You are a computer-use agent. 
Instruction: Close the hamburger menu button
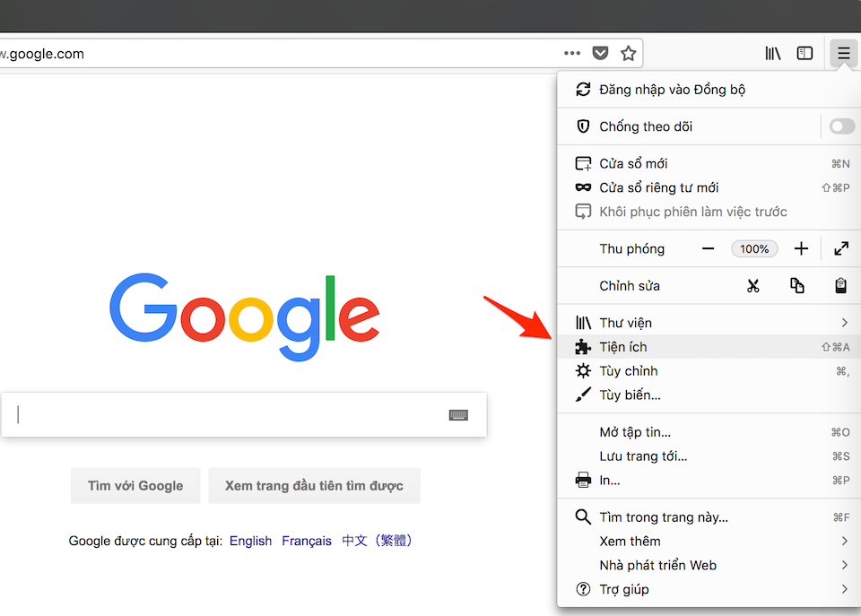844,53
